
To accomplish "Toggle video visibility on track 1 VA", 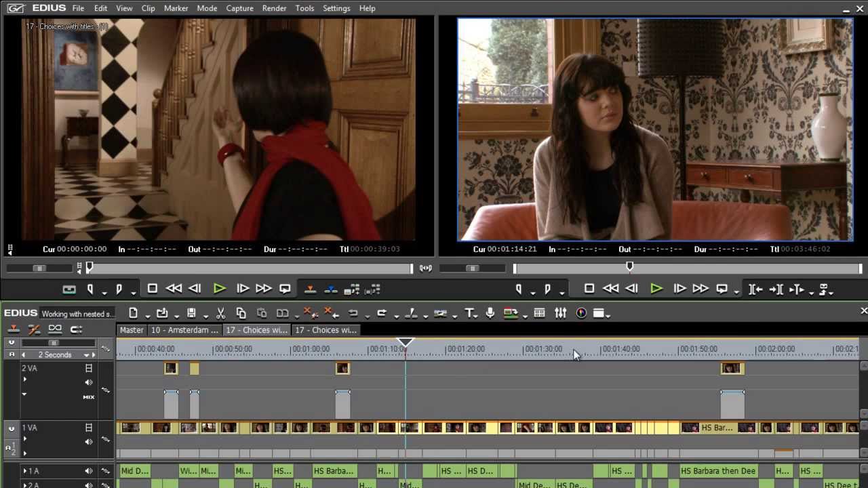I will [x=89, y=428].
